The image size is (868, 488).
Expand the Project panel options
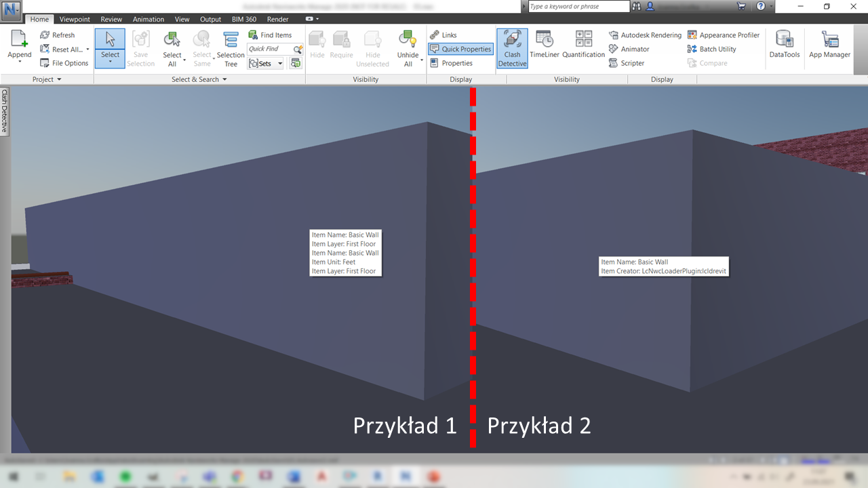point(59,79)
